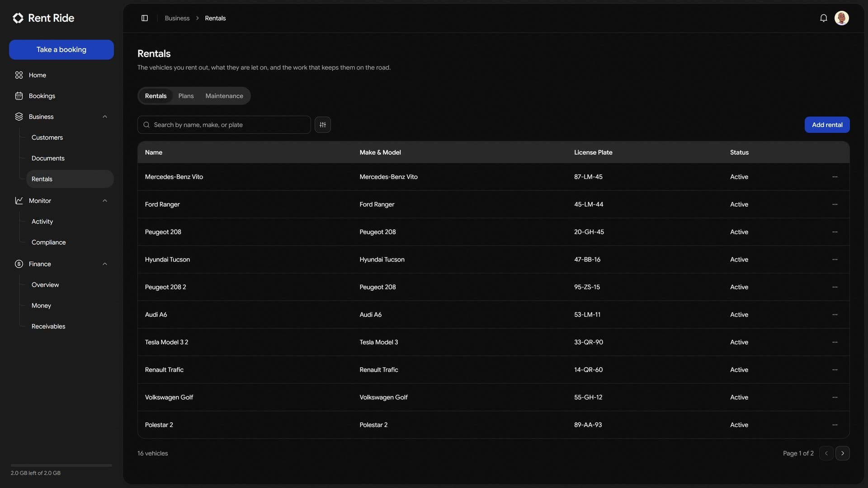868x488 pixels.
Task: Go to the next page of vehicles
Action: click(x=843, y=453)
